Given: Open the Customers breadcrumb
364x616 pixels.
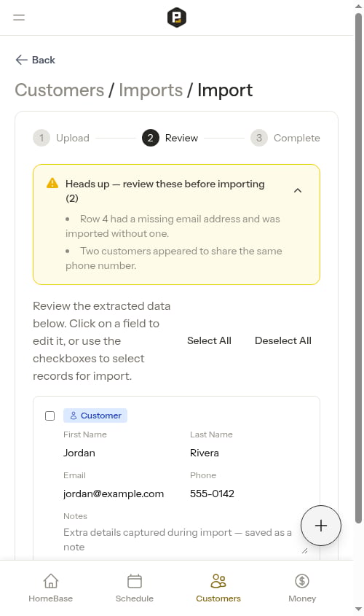Looking at the screenshot, I should (59, 90).
